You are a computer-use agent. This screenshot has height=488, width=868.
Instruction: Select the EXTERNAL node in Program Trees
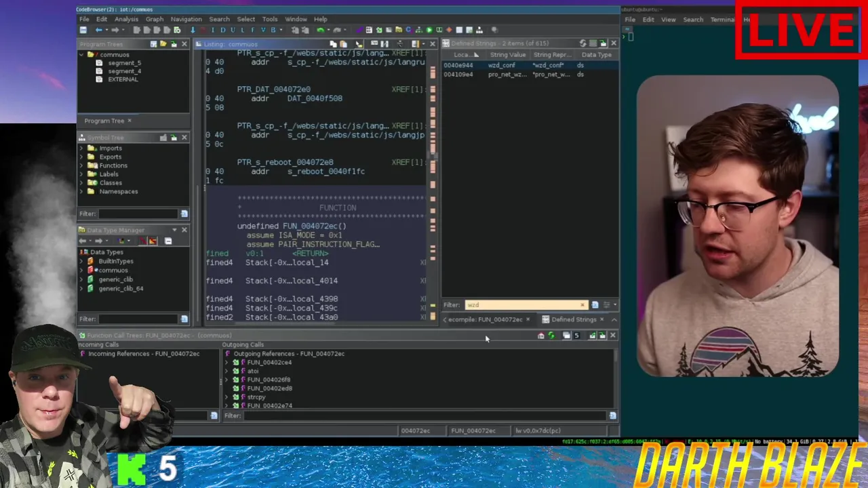pyautogui.click(x=123, y=79)
